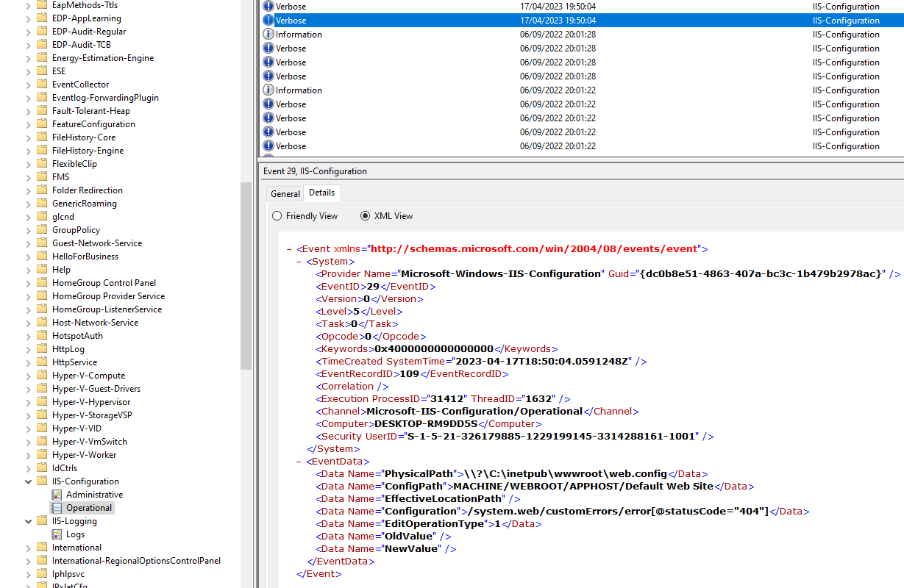904x588 pixels.
Task: Select the HomeGroup-ListenerService tree item
Action: 107,309
